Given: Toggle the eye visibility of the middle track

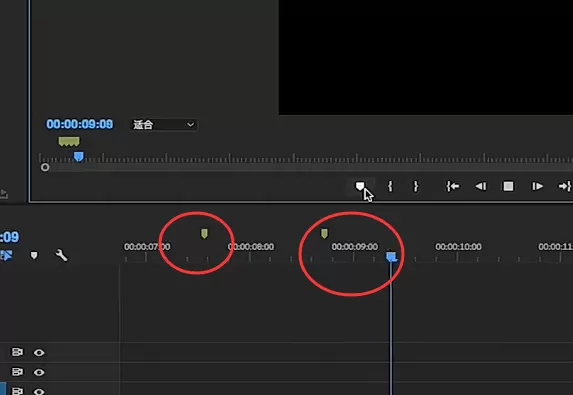Looking at the screenshot, I should coord(39,372).
